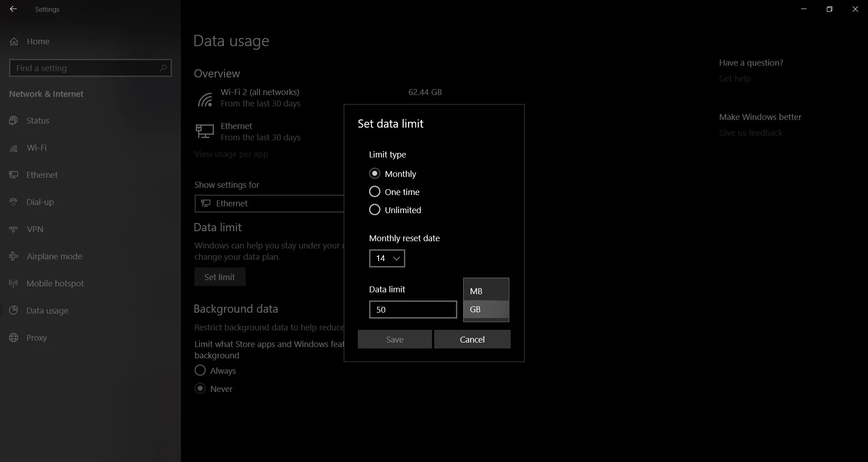This screenshot has width=868, height=462.
Task: Click the Mobile hotspot icon
Action: [x=14, y=283]
